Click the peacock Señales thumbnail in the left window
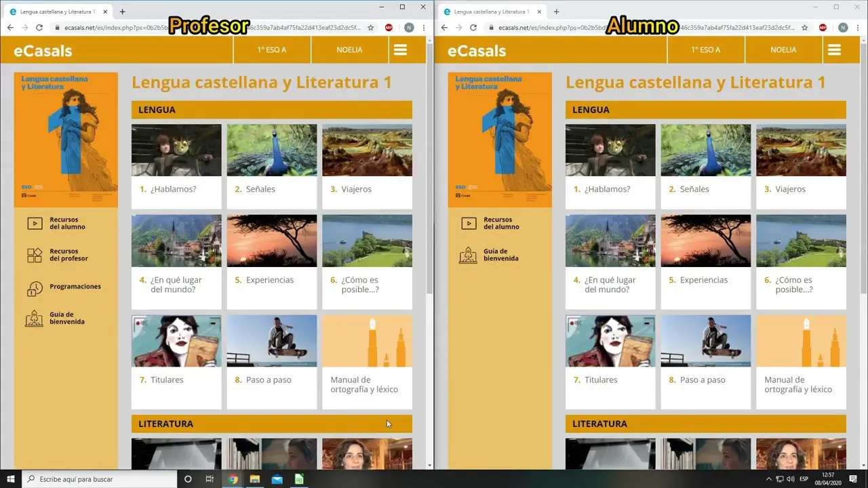Screen dimensions: 868x488 click(271, 150)
